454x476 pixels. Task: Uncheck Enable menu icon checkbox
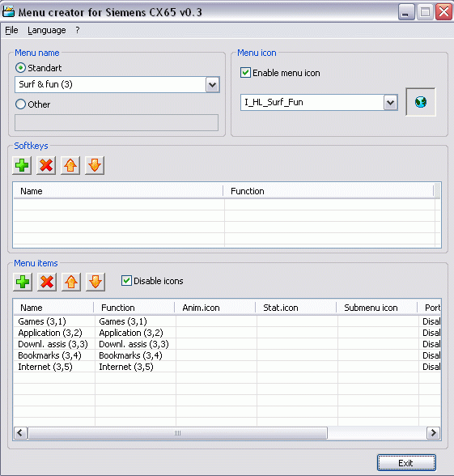(x=245, y=73)
